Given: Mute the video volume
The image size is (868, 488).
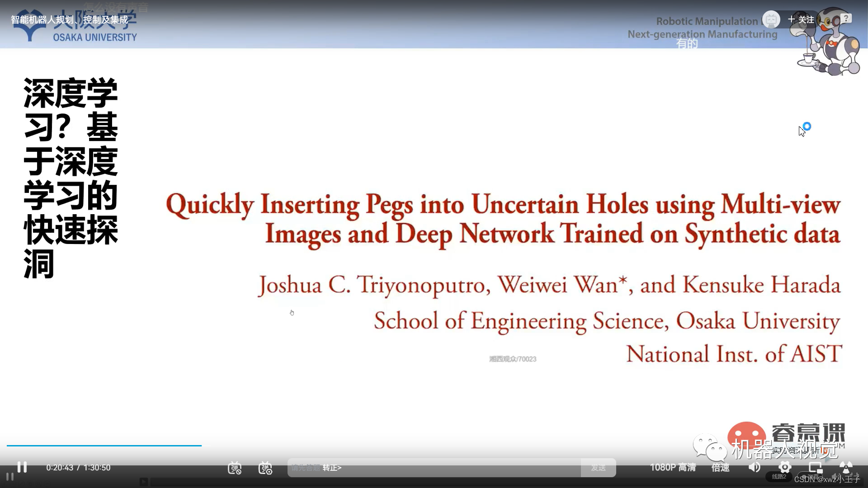Looking at the screenshot, I should click(x=754, y=467).
